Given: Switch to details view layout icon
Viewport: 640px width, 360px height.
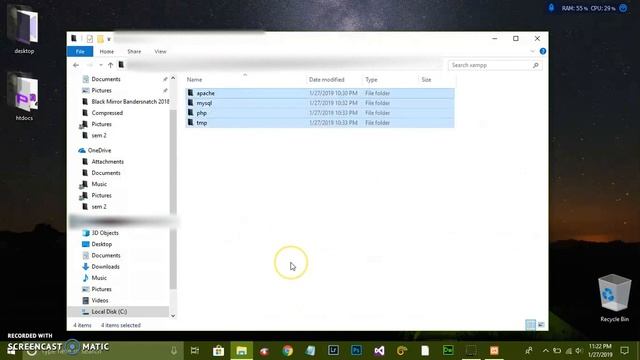Looking at the screenshot, I should coord(530,325).
